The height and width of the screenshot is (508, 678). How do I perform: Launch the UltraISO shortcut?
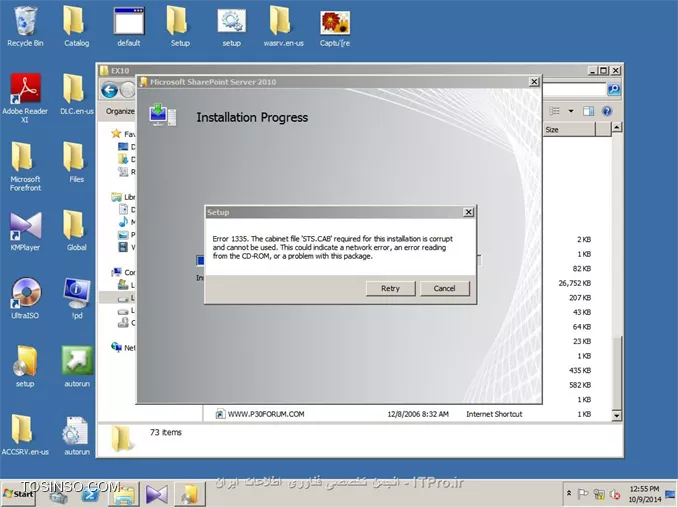tap(25, 298)
